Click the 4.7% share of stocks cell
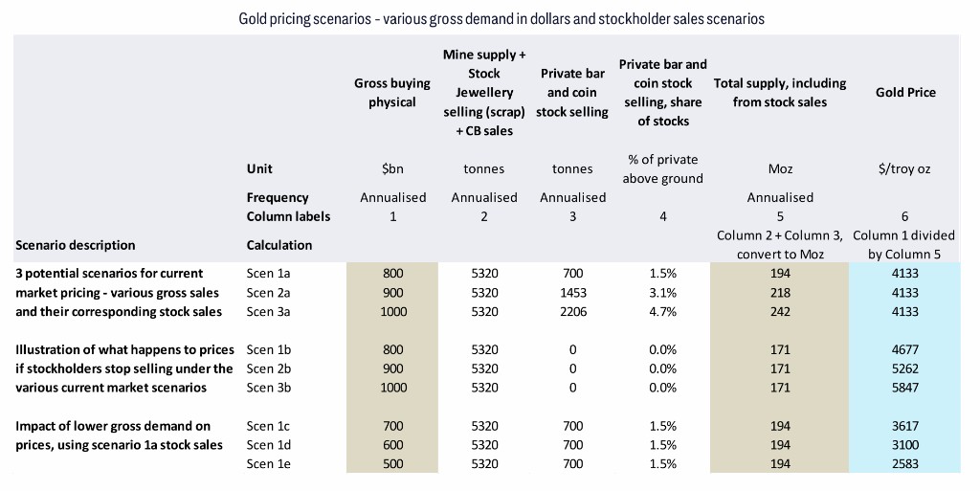Viewport: 980px width, 491px height. pos(662,311)
